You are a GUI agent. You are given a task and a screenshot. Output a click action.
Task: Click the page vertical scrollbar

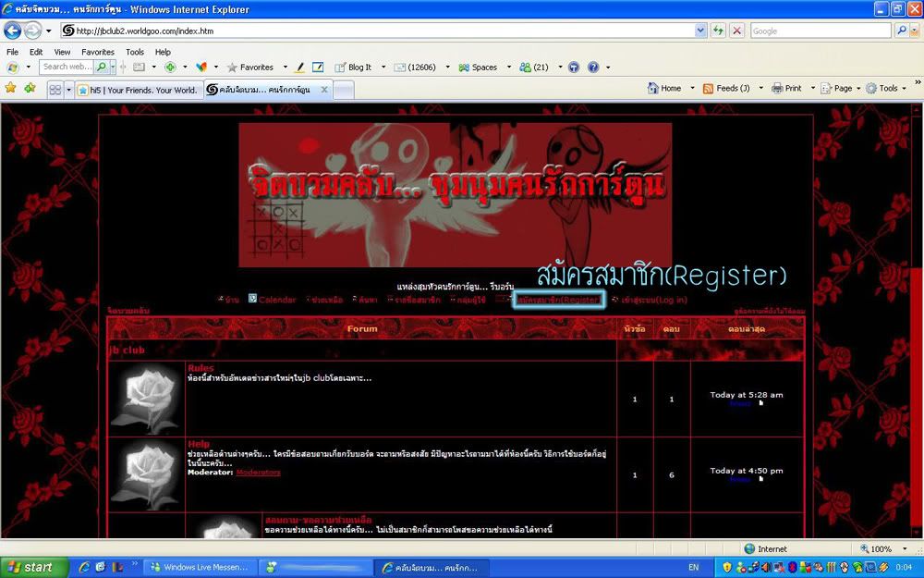[x=917, y=322]
